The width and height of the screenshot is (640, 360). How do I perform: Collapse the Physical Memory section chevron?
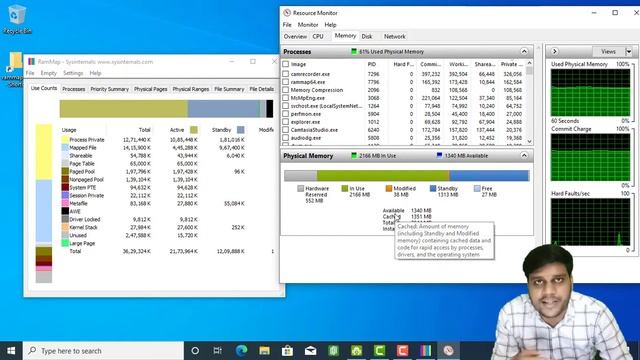(x=524, y=156)
